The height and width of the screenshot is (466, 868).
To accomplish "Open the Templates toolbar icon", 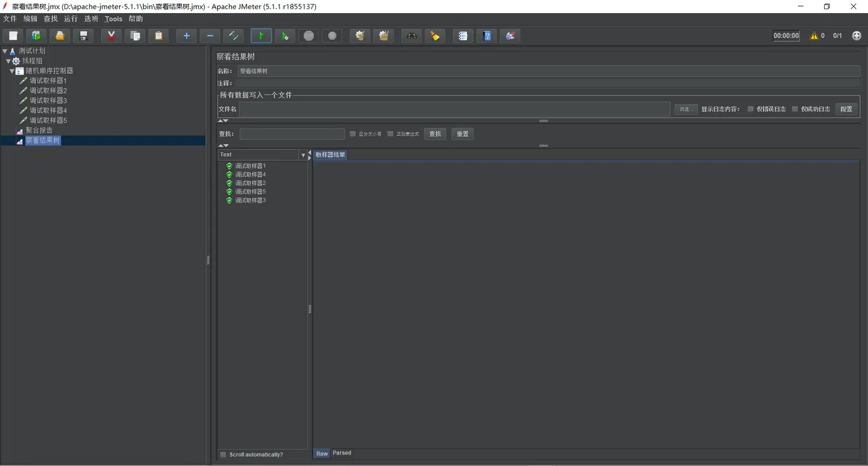I will point(36,36).
